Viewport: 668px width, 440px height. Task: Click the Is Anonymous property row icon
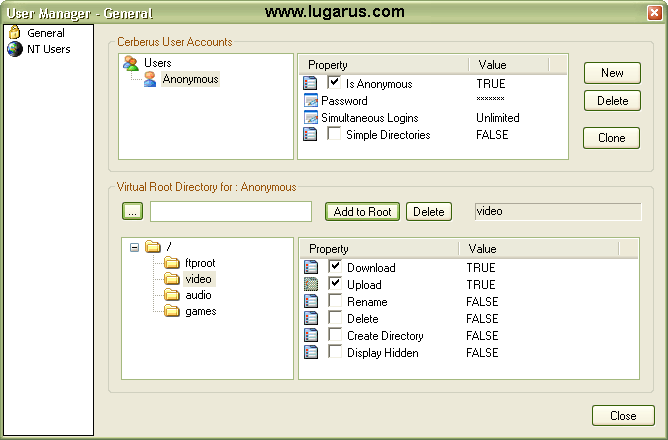310,83
